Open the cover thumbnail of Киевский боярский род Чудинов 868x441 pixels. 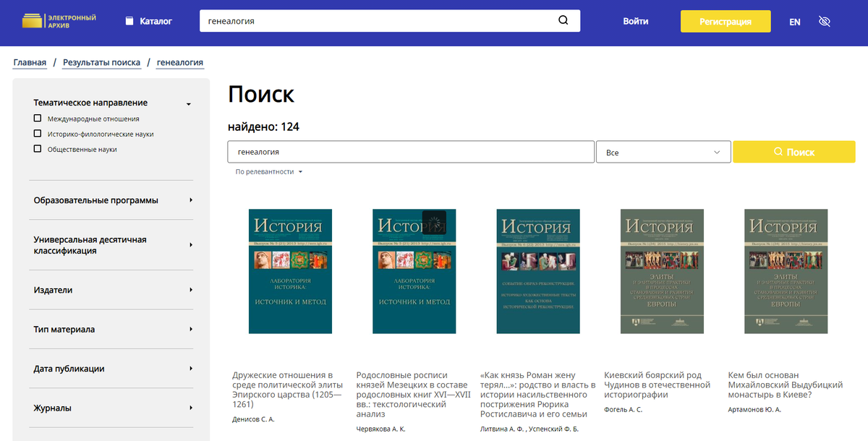click(661, 271)
